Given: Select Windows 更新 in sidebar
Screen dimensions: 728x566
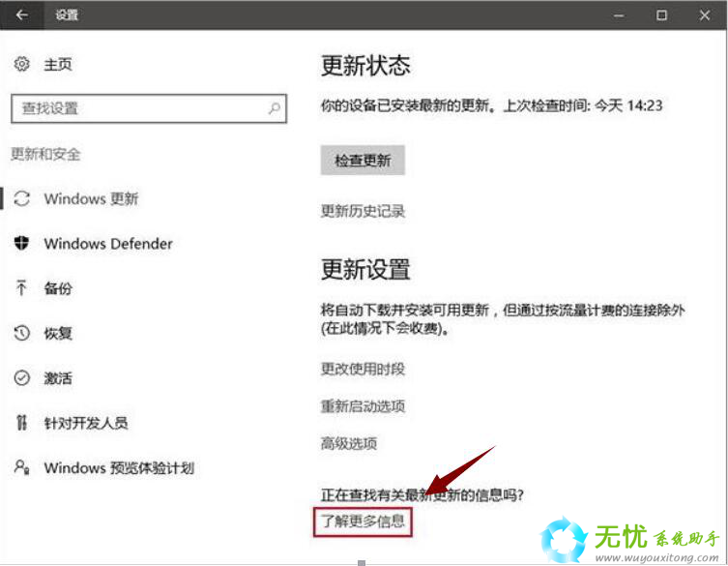Looking at the screenshot, I should coord(92,199).
